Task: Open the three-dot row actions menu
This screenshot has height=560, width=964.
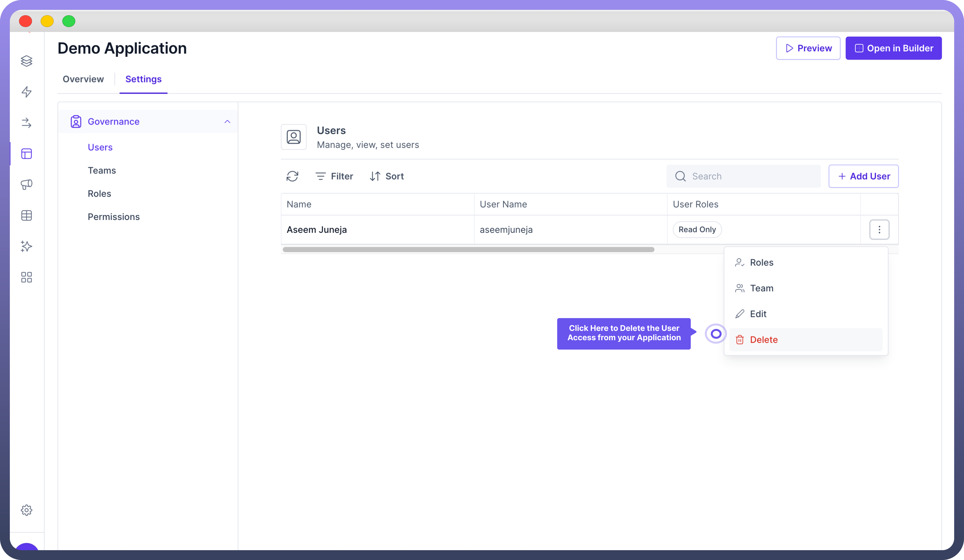Action: coord(879,230)
